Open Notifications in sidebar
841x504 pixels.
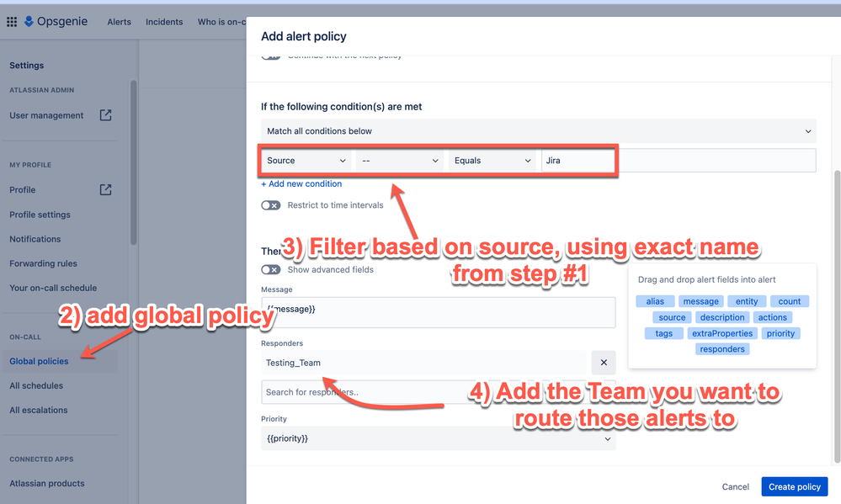click(x=35, y=239)
